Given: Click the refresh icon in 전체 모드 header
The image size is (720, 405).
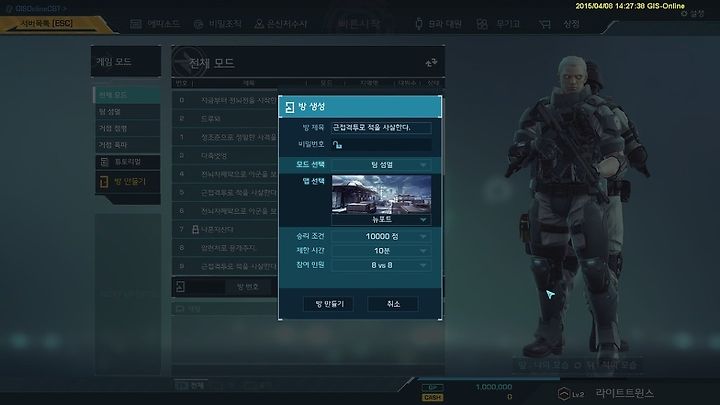Looking at the screenshot, I should click(x=431, y=63).
